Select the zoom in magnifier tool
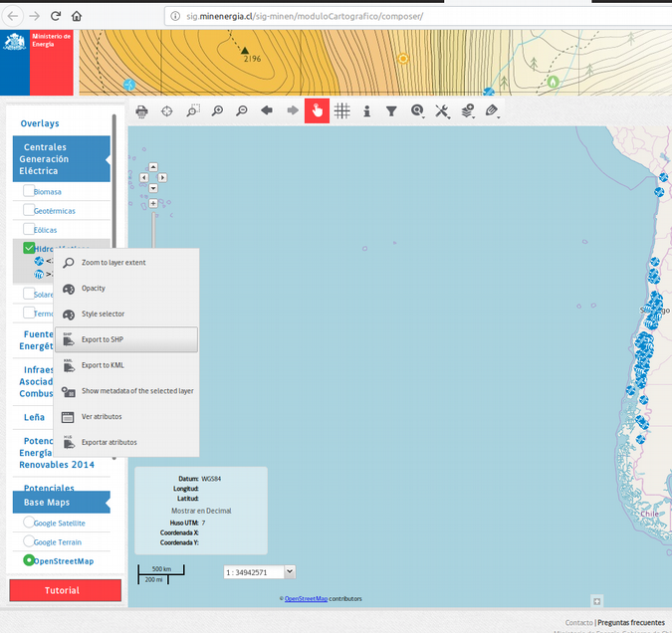Viewport: 672px width, 633px height. pyautogui.click(x=217, y=111)
